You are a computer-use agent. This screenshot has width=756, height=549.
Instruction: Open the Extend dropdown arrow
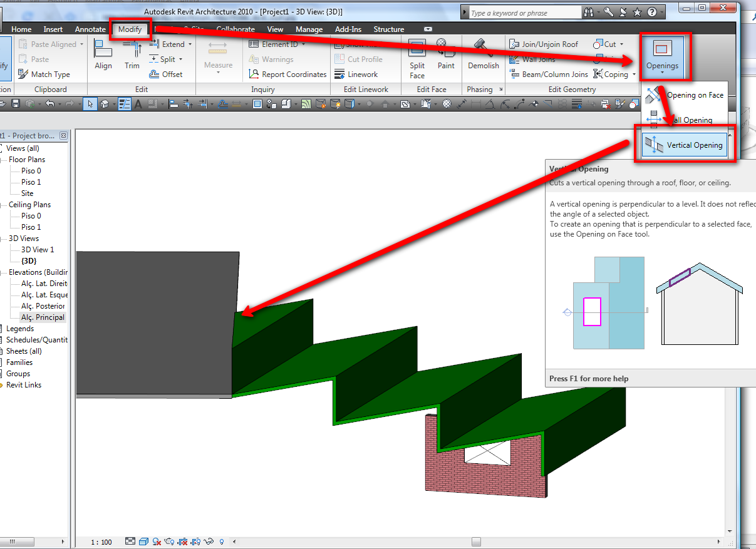click(x=189, y=44)
